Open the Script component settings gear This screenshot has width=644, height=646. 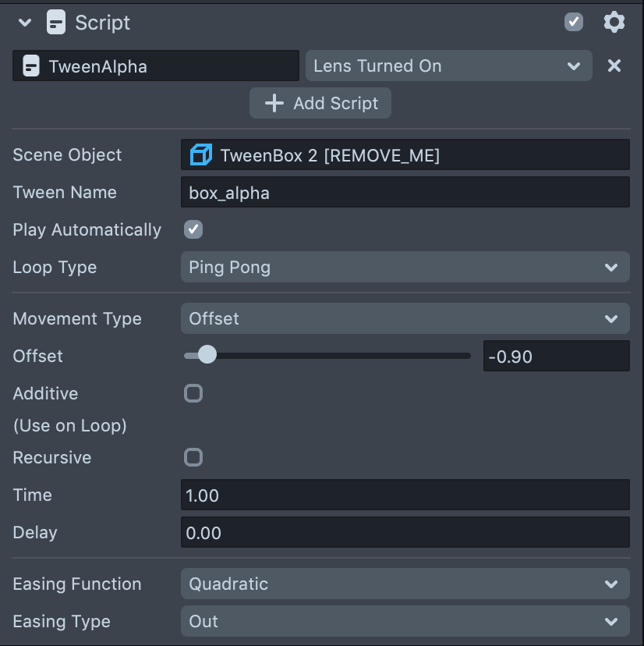pyautogui.click(x=614, y=22)
